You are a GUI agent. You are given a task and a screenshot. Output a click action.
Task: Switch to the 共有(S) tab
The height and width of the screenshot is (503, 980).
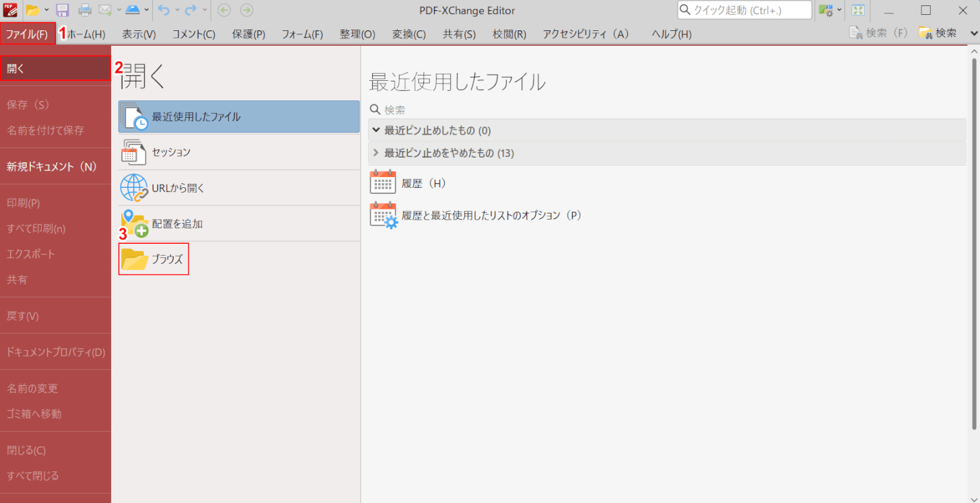pyautogui.click(x=459, y=34)
